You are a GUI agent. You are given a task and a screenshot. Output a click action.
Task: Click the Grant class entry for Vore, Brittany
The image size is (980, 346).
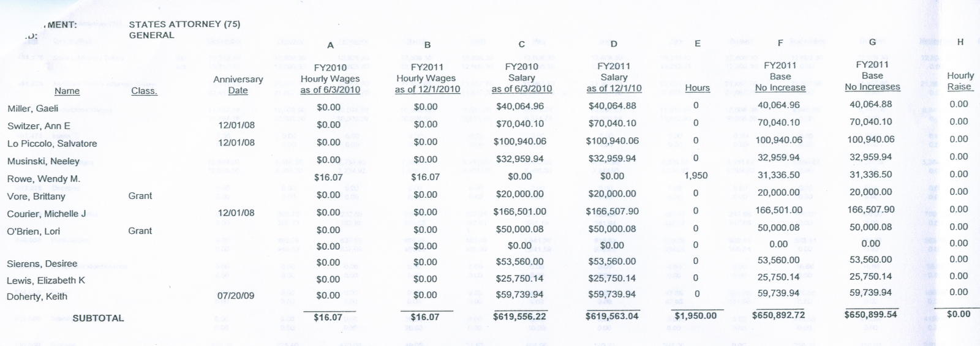(x=140, y=195)
